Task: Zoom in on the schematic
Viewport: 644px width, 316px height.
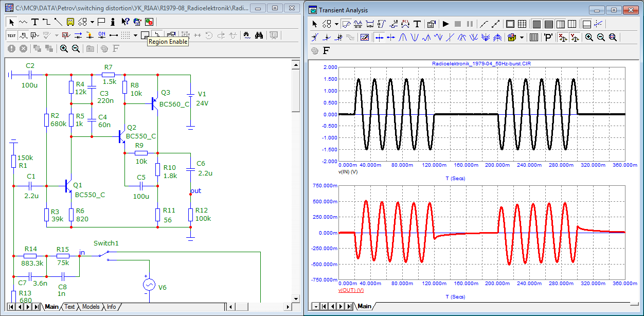Action: point(64,48)
